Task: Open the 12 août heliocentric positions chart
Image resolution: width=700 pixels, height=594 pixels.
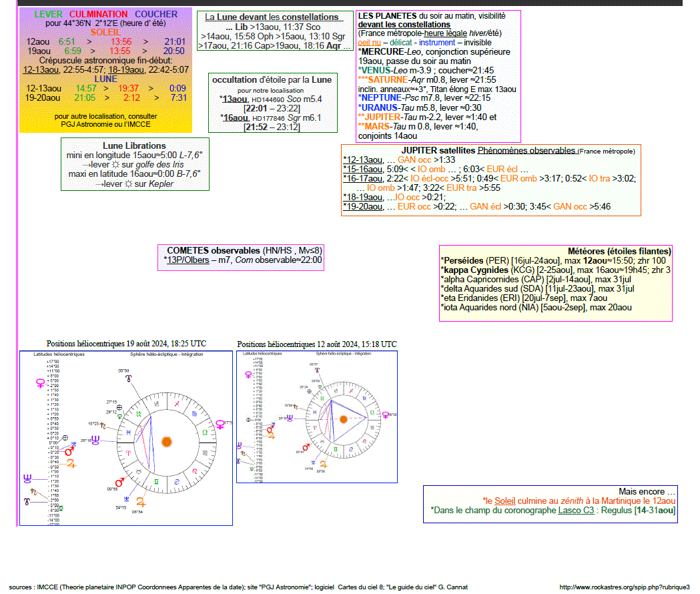Action: 317,416
